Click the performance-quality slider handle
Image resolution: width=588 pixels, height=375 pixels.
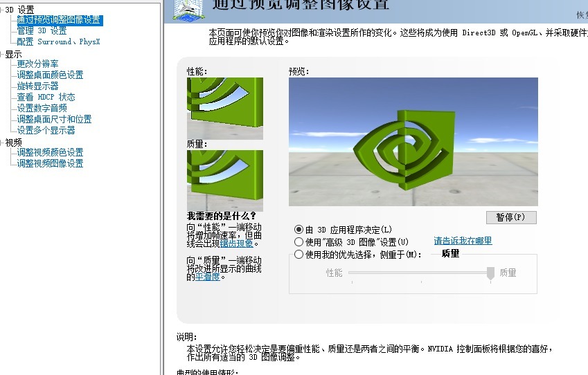click(x=490, y=273)
